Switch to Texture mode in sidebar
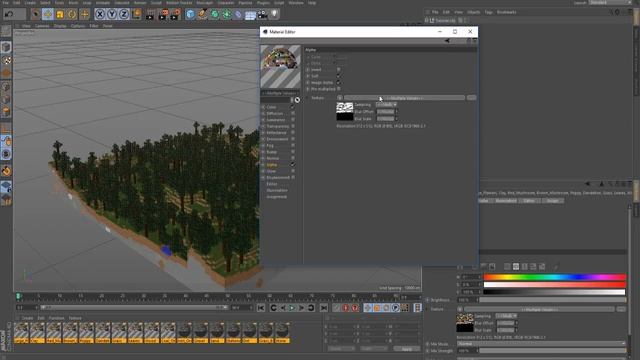This screenshot has height=360, width=640. pos(6,60)
